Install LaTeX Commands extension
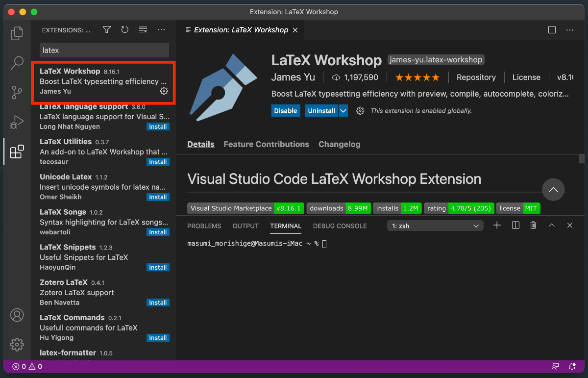 (x=158, y=338)
